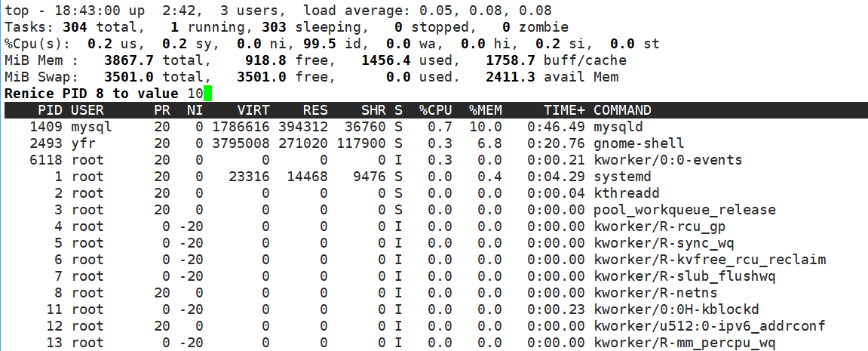Image resolution: width=868 pixels, height=351 pixels.
Task: Click PID 1409 in the process list
Action: (x=45, y=127)
